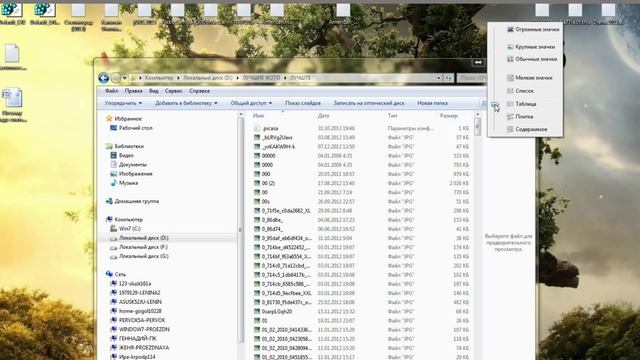Open the Вид menu
The height and width of the screenshot is (360, 640).
tap(153, 91)
